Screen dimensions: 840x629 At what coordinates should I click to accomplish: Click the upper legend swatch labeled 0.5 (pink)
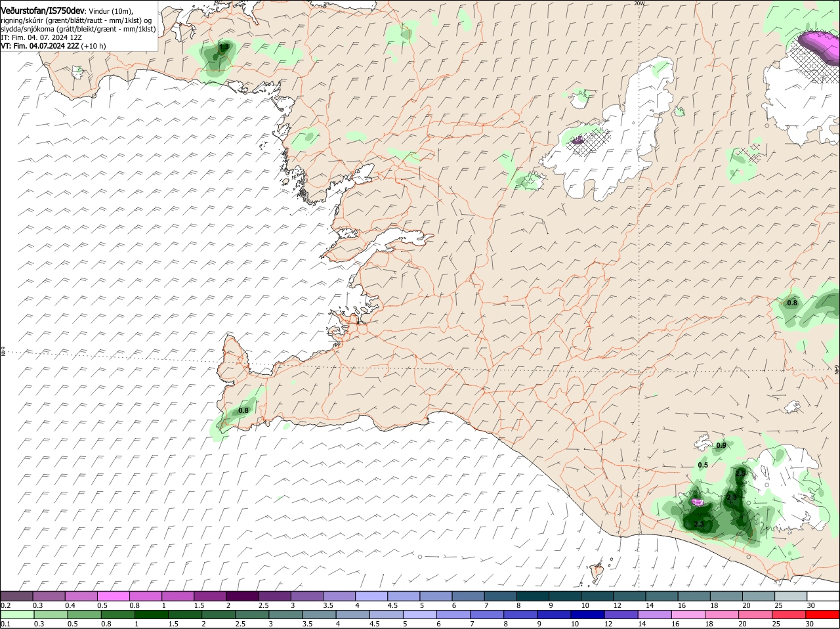point(113,596)
